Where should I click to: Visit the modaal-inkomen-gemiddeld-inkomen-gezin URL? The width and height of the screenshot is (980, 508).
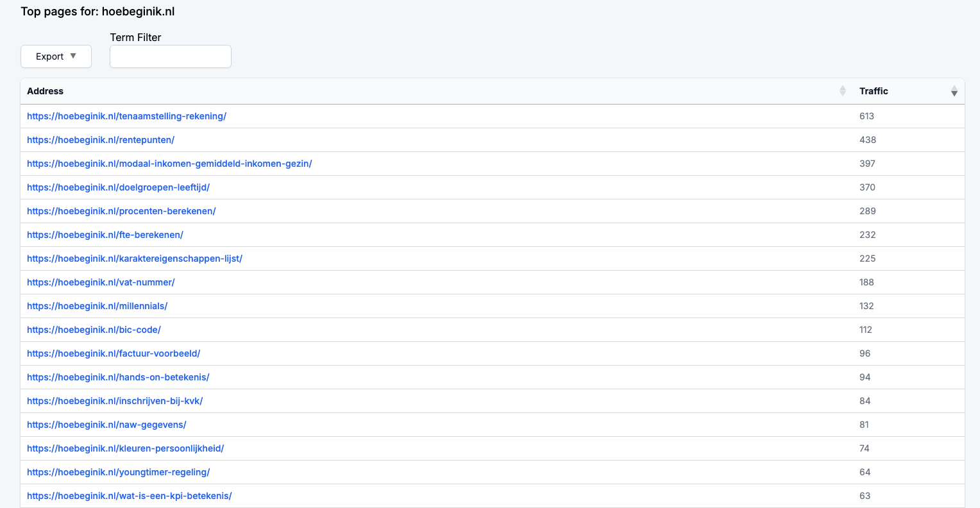tap(169, 164)
